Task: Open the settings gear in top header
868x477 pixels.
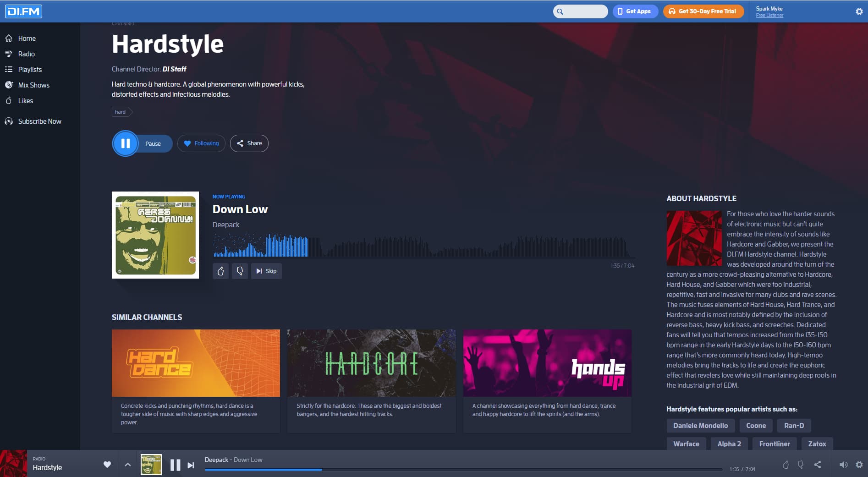Action: click(x=859, y=11)
